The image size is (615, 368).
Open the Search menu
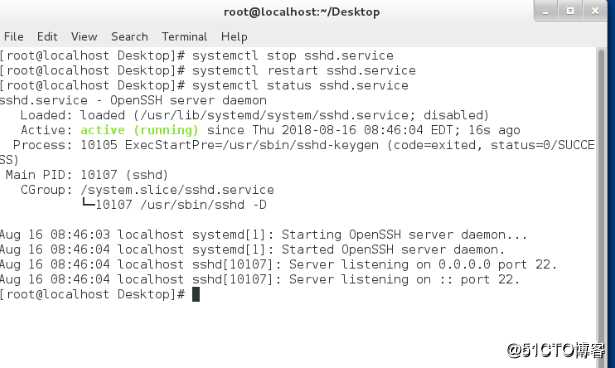click(130, 36)
